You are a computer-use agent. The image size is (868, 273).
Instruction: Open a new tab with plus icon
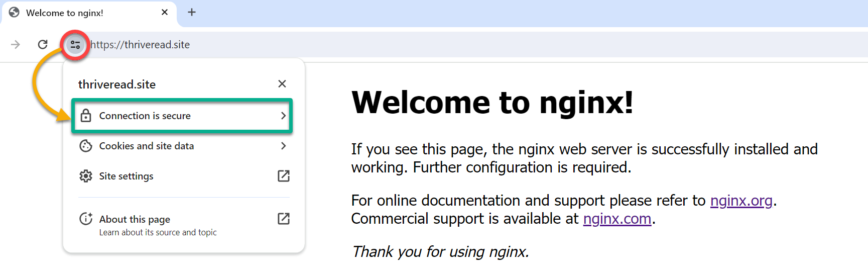[x=192, y=12]
